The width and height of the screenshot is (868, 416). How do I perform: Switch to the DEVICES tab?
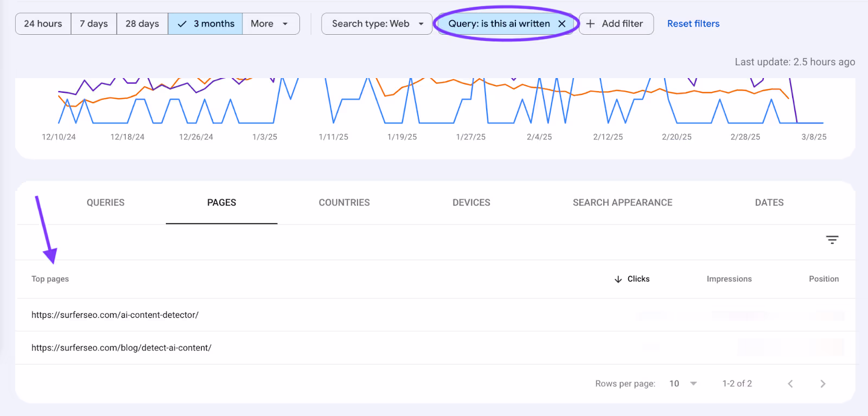(x=471, y=202)
